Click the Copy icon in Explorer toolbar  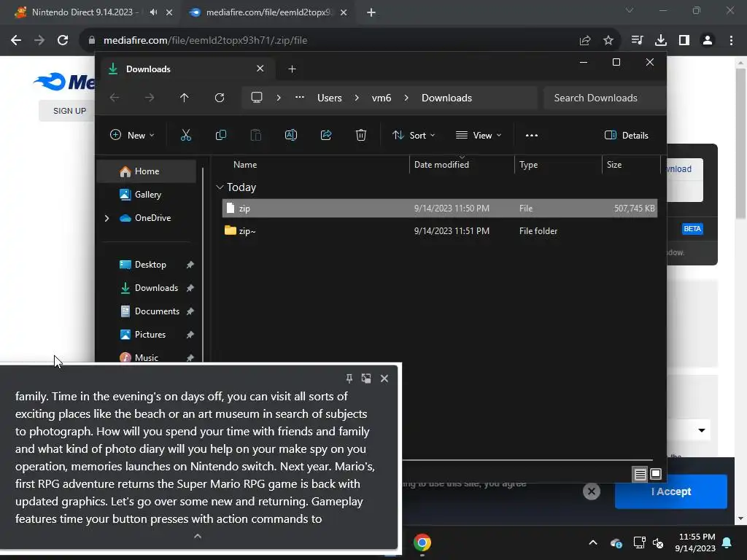click(220, 135)
